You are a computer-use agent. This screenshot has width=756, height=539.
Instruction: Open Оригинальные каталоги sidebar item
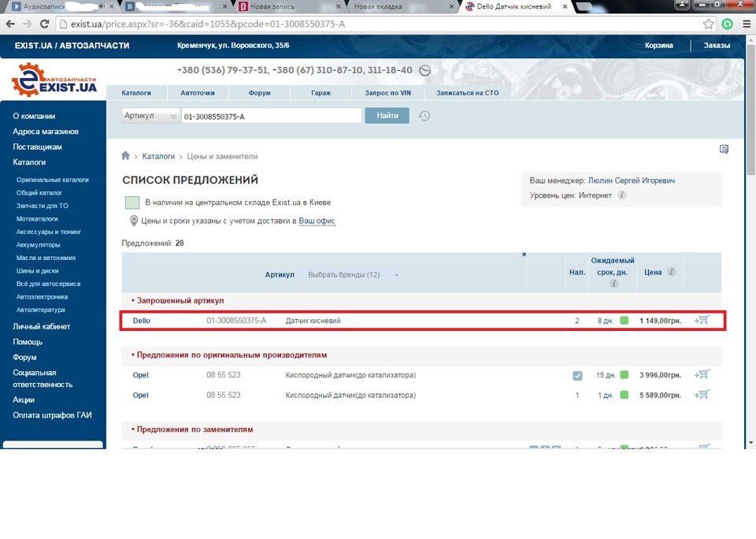(53, 180)
